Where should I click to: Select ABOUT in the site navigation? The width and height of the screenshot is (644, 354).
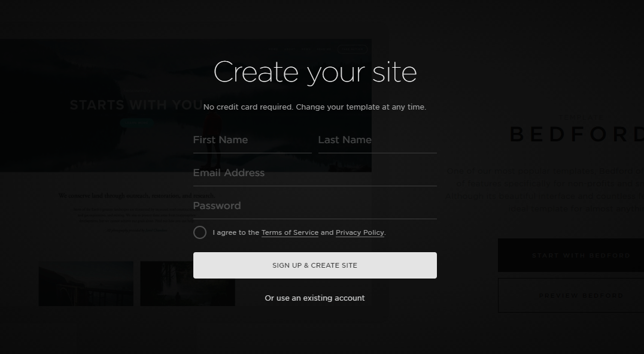click(289, 49)
